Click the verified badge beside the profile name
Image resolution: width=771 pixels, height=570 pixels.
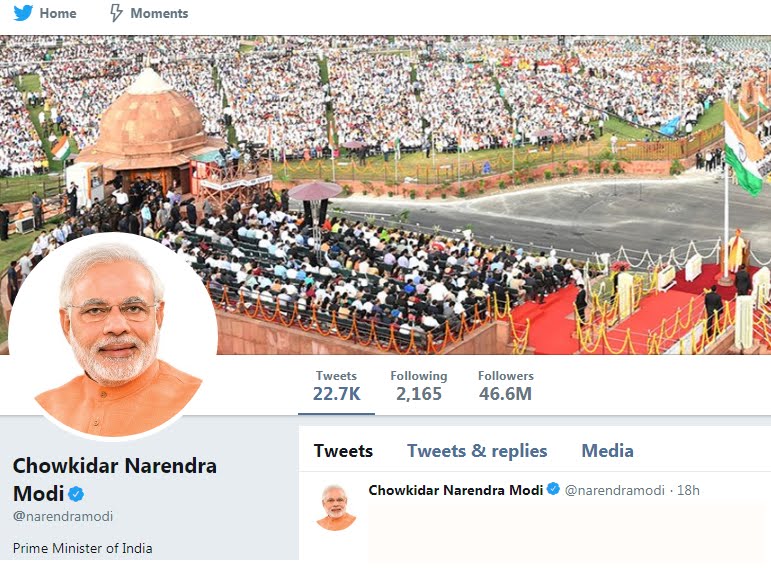tap(76, 494)
